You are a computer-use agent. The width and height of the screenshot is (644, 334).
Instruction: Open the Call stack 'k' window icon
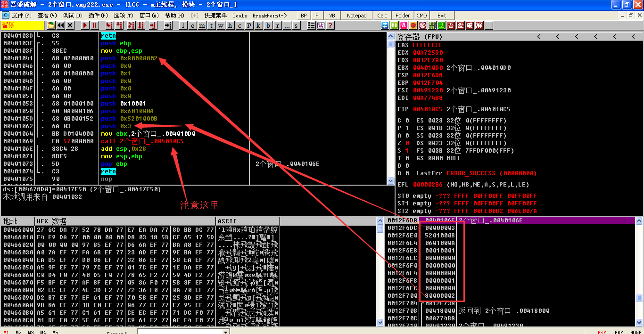(258, 25)
